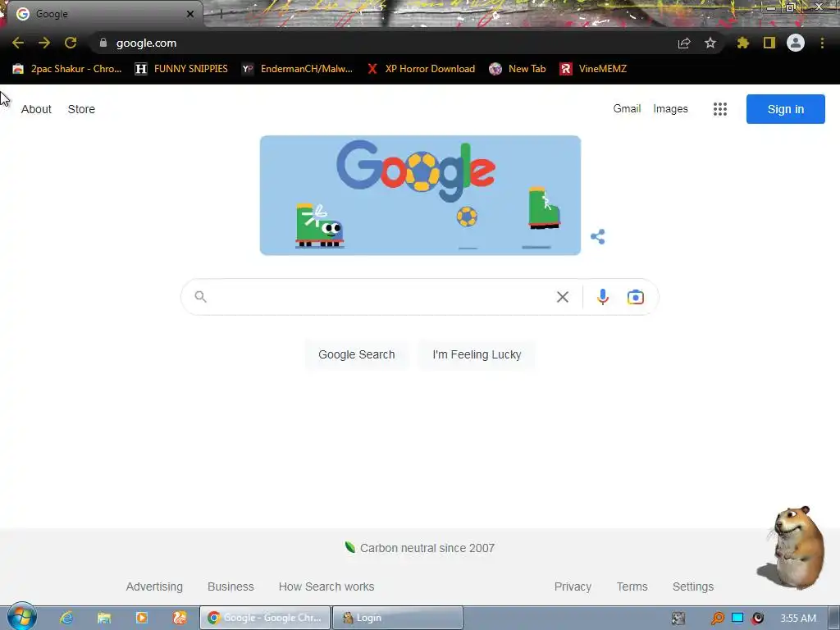Open the Advertising footer link

pos(154,587)
